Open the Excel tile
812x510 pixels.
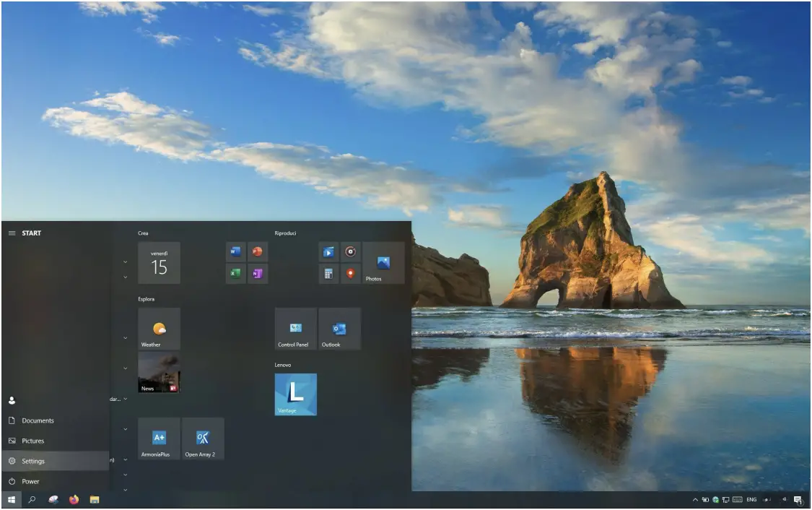(235, 274)
